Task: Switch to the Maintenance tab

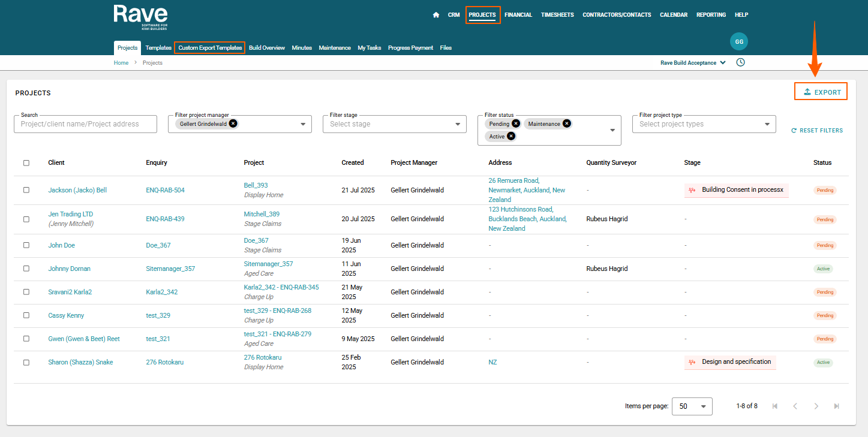Action: coord(335,48)
